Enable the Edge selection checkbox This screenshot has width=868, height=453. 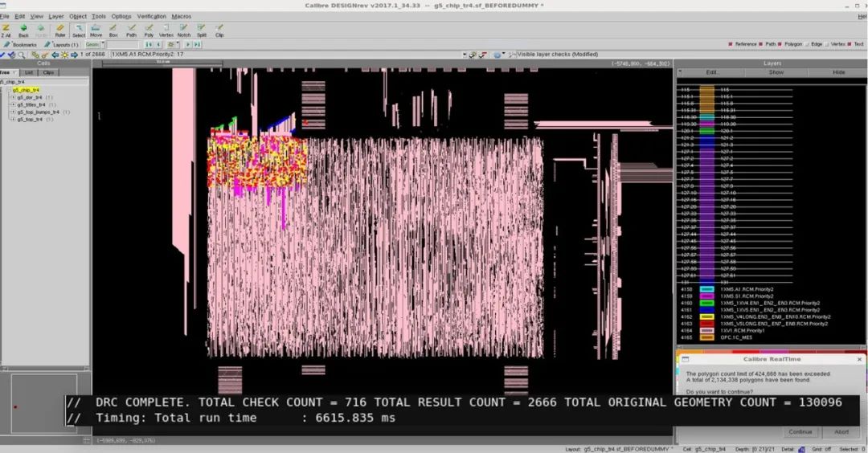point(807,44)
